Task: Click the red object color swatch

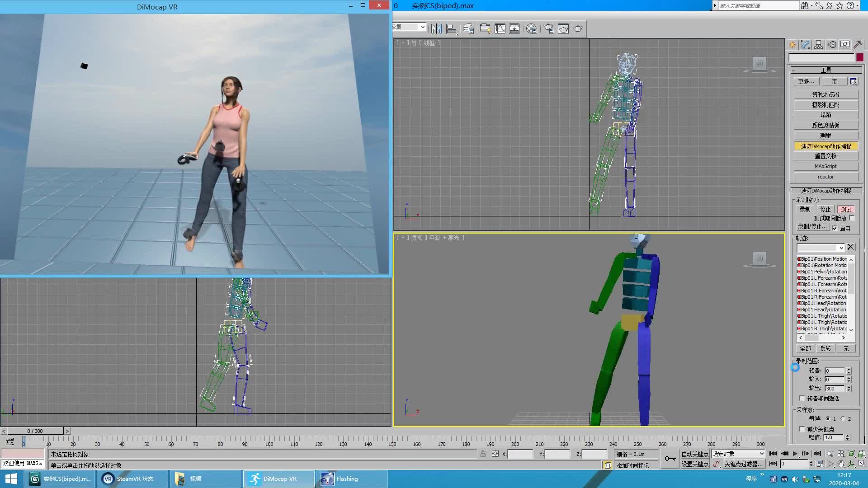Action: pyautogui.click(x=859, y=57)
